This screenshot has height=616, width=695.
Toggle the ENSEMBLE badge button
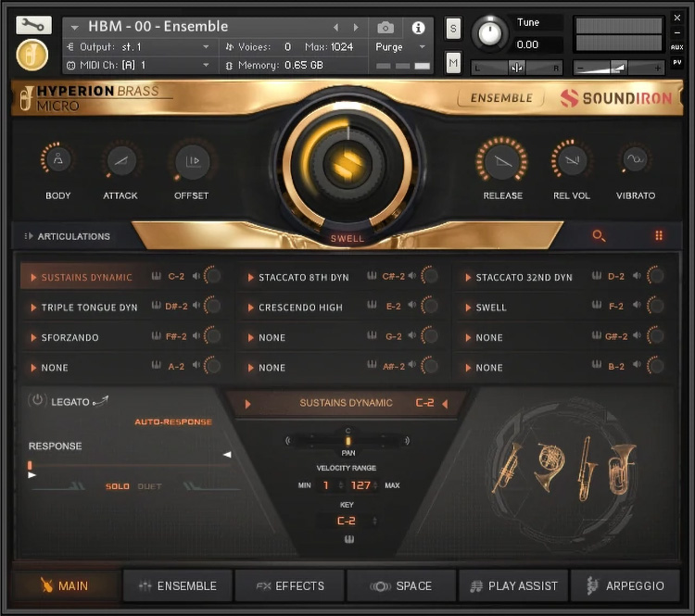(501, 98)
